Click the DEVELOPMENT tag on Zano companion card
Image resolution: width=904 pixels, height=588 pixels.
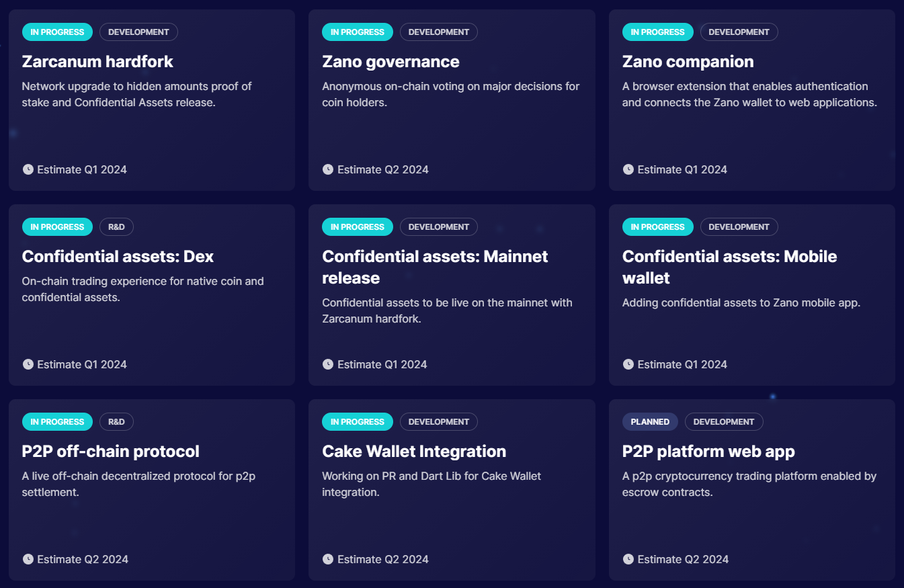(739, 32)
